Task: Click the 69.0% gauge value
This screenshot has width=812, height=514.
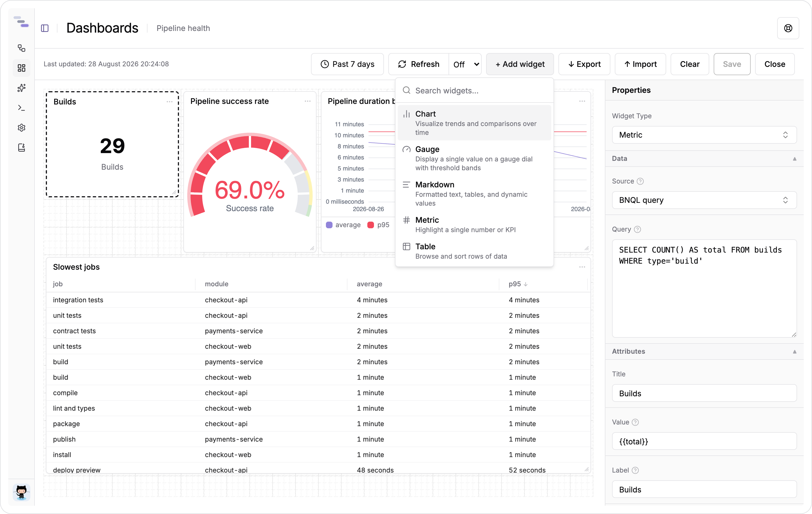Action: coord(249,190)
